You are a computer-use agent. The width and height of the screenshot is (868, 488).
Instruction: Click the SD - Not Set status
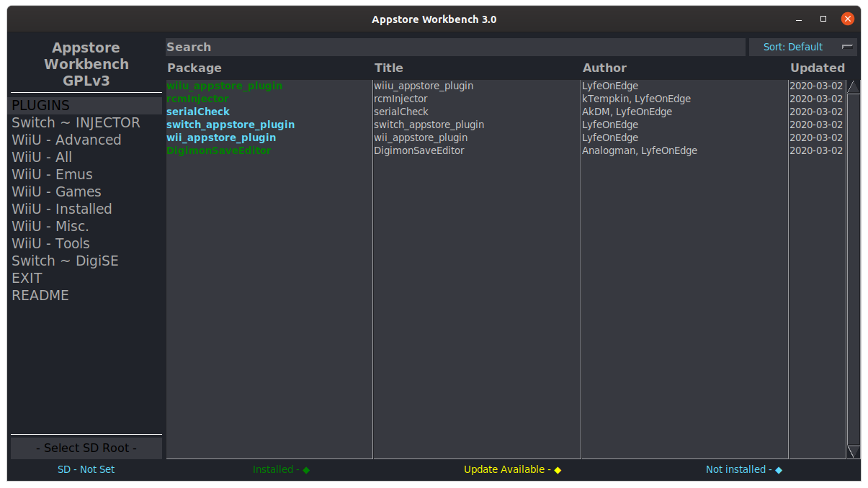pyautogui.click(x=86, y=469)
